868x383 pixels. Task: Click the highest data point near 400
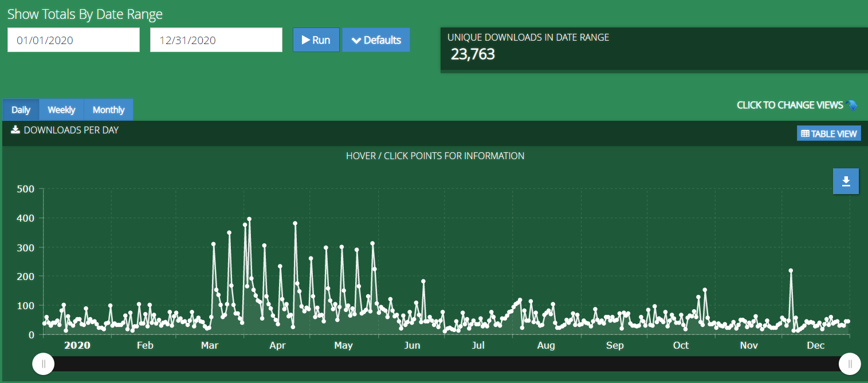click(249, 219)
